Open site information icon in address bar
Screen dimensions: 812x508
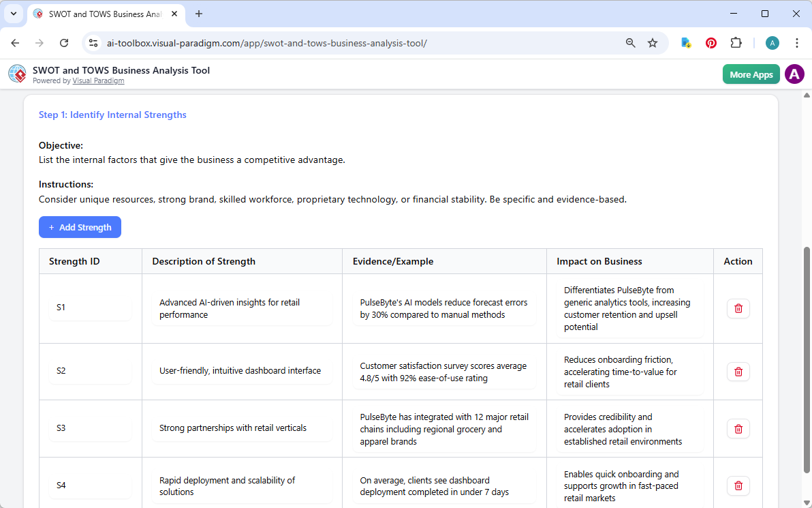93,42
